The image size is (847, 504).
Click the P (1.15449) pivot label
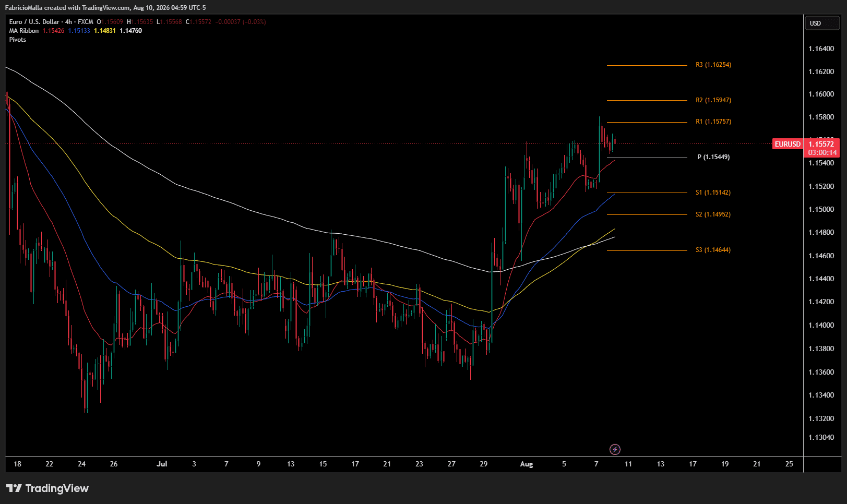pyautogui.click(x=713, y=157)
